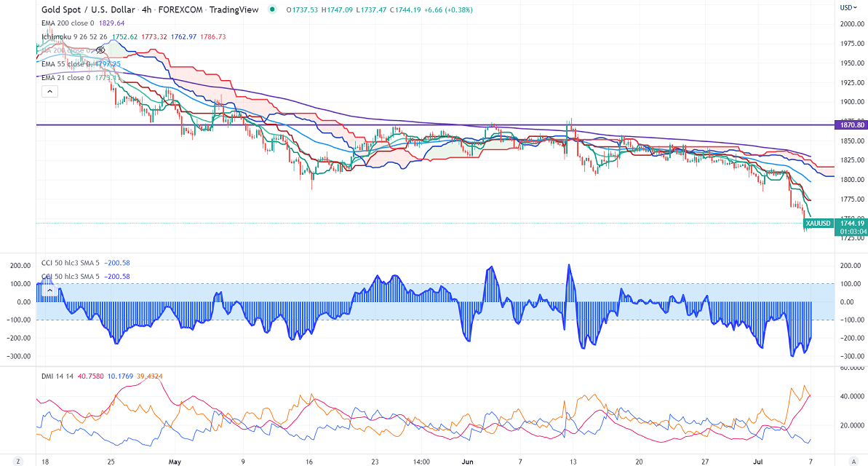The height and width of the screenshot is (466, 868).
Task: Toggle auto scale A button
Action: (854, 461)
